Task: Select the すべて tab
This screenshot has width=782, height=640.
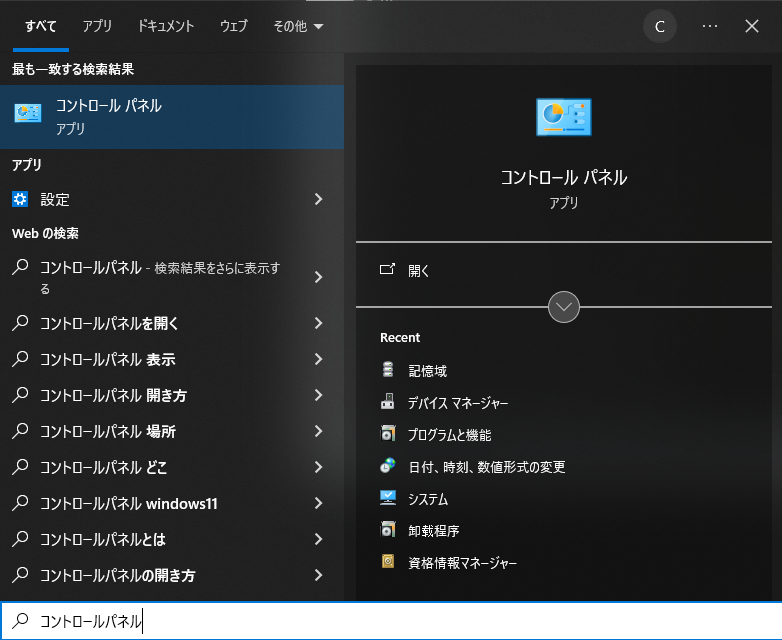Action: click(41, 26)
